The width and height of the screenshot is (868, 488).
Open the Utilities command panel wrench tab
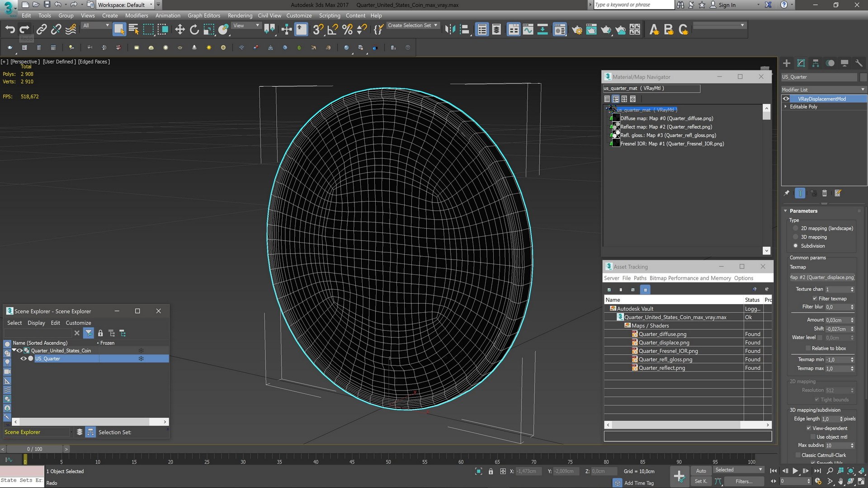click(859, 63)
